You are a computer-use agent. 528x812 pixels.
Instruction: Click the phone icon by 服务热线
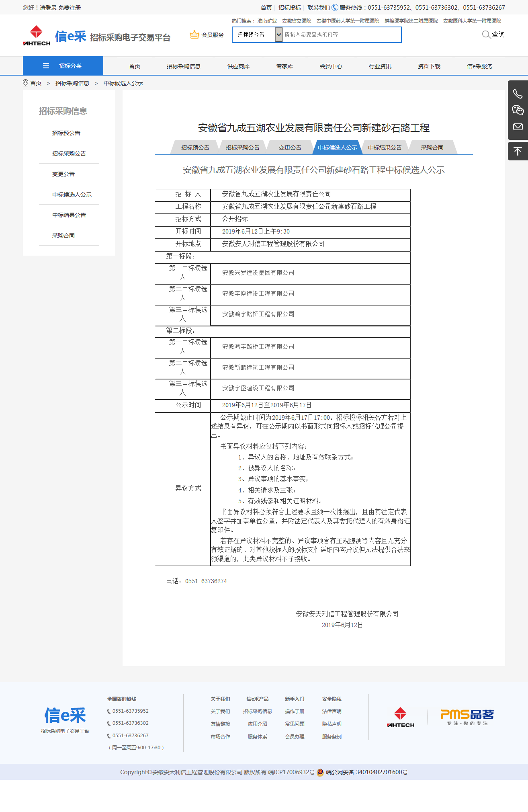click(x=335, y=7)
